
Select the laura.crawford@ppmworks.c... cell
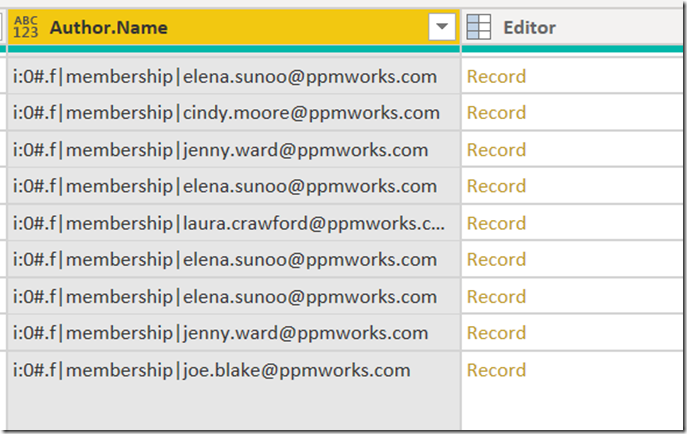click(234, 223)
